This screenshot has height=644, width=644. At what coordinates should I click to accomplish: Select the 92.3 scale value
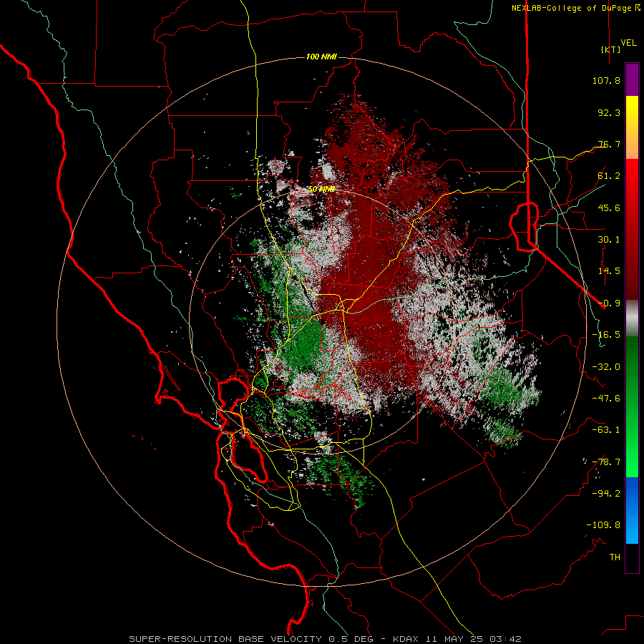click(x=609, y=112)
